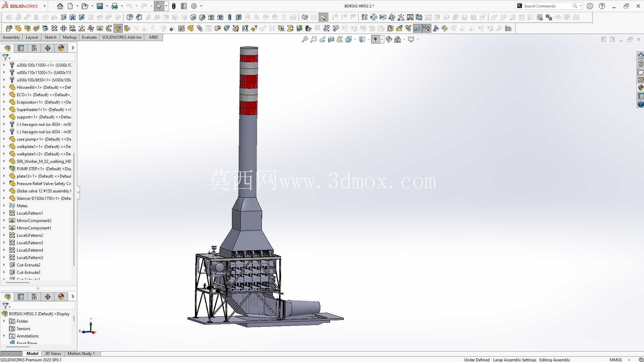This screenshot has width=644, height=362.
Task: Create a new document
Action: tap(70, 6)
